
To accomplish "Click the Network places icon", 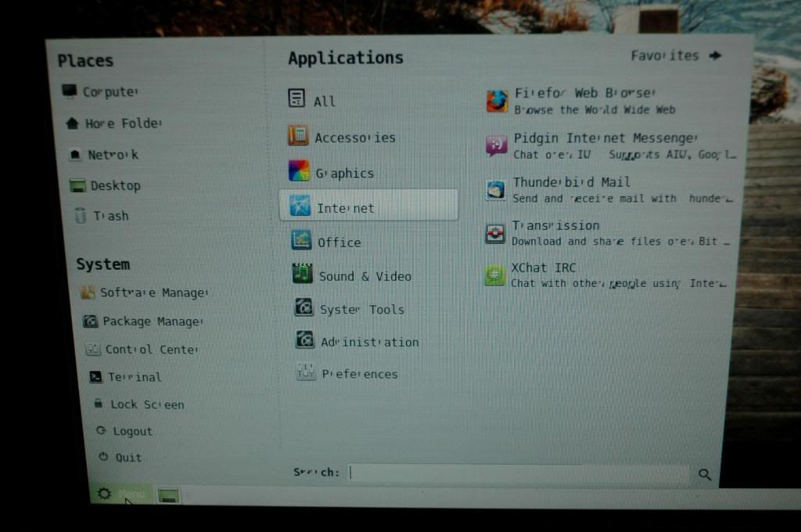I will [75, 154].
